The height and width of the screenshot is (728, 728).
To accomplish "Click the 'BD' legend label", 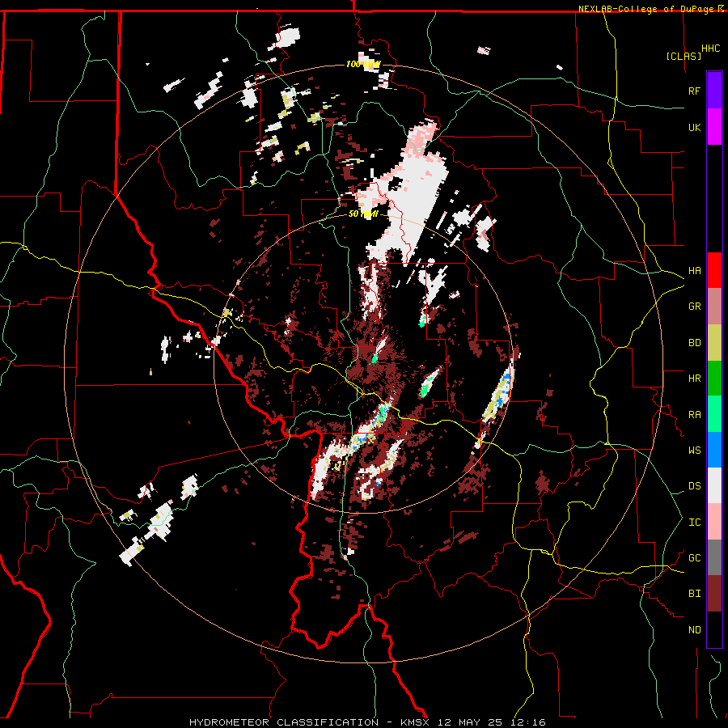I will (x=694, y=343).
